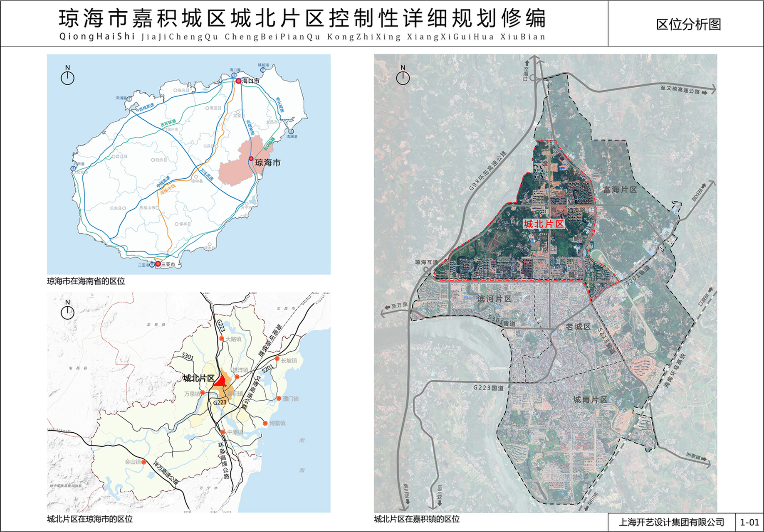The image size is (764, 532).
Task: Click the 三亚港 port anchor icon
Action: pos(152,265)
